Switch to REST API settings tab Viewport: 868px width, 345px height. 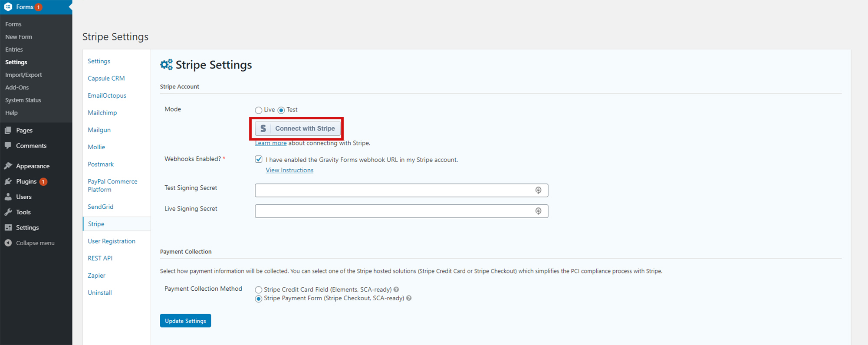[x=100, y=258]
